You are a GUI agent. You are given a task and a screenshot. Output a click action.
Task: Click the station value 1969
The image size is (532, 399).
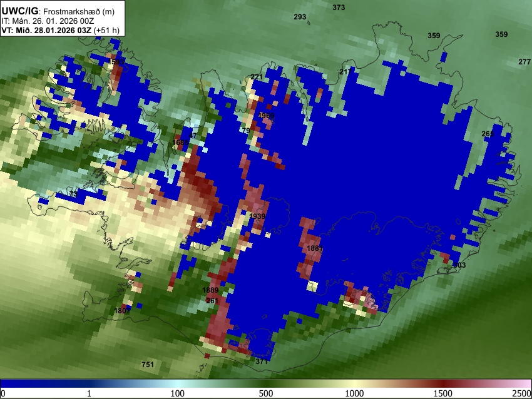[267, 116]
